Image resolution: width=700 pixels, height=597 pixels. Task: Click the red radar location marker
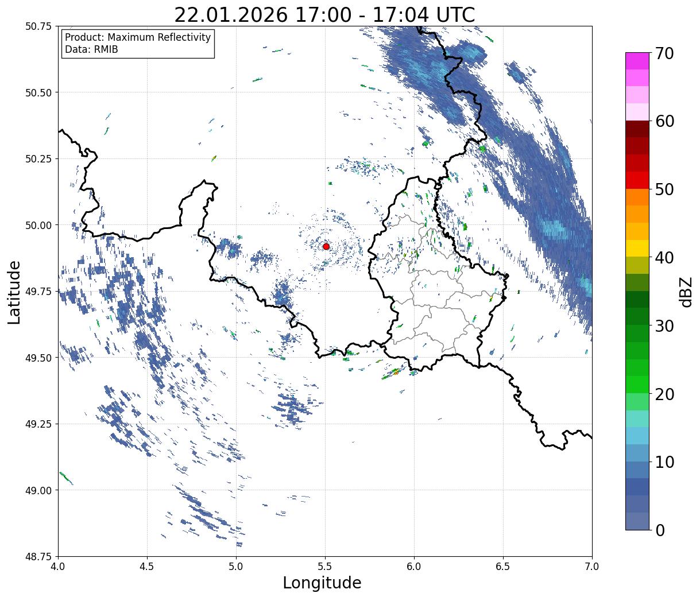tap(326, 246)
